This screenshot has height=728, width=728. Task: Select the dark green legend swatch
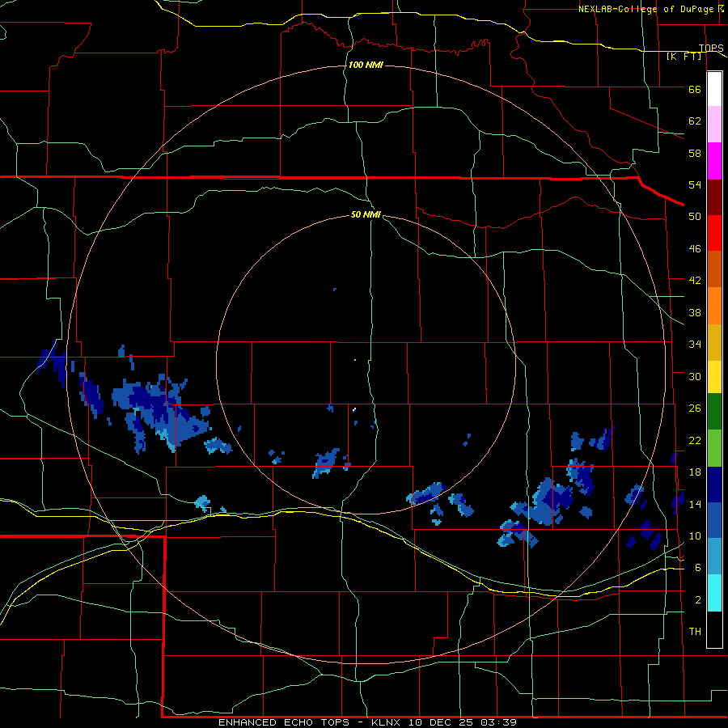(714, 412)
